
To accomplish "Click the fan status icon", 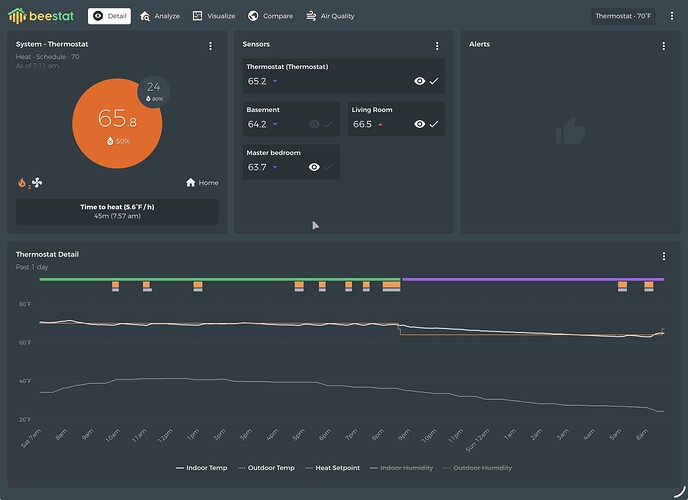I will (37, 183).
